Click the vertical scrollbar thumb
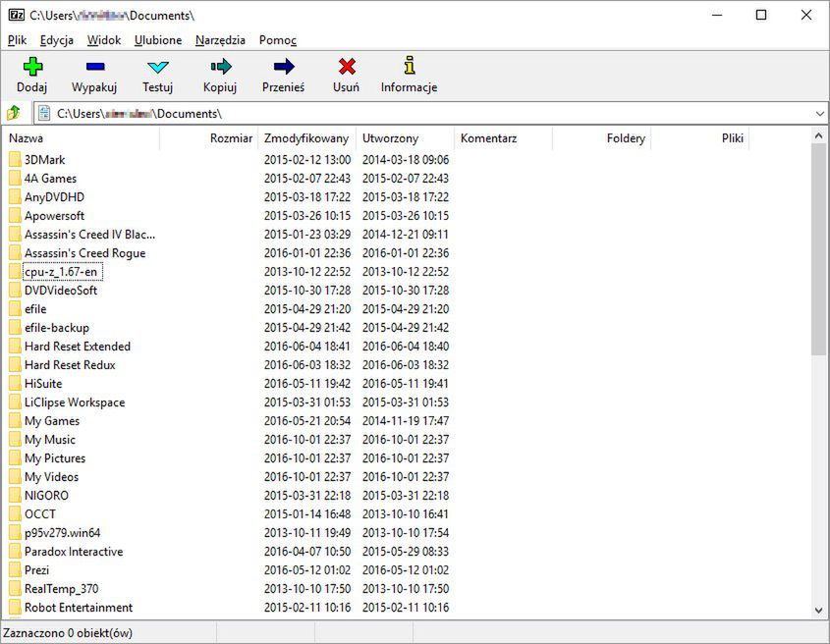This screenshot has height=644, width=830. [x=819, y=249]
